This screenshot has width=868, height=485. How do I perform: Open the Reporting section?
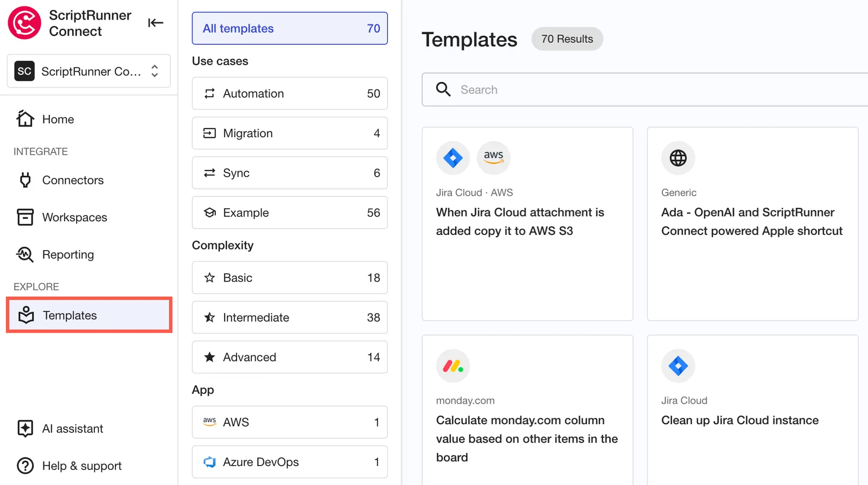click(68, 254)
